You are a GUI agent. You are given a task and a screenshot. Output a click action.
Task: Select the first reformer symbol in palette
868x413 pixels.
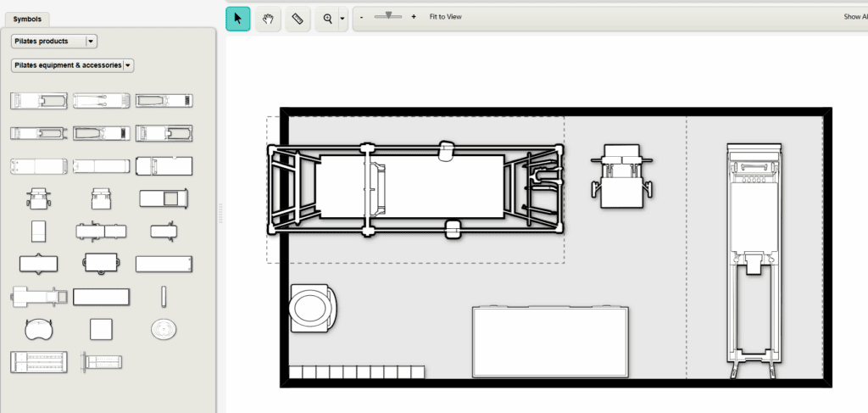(38, 101)
